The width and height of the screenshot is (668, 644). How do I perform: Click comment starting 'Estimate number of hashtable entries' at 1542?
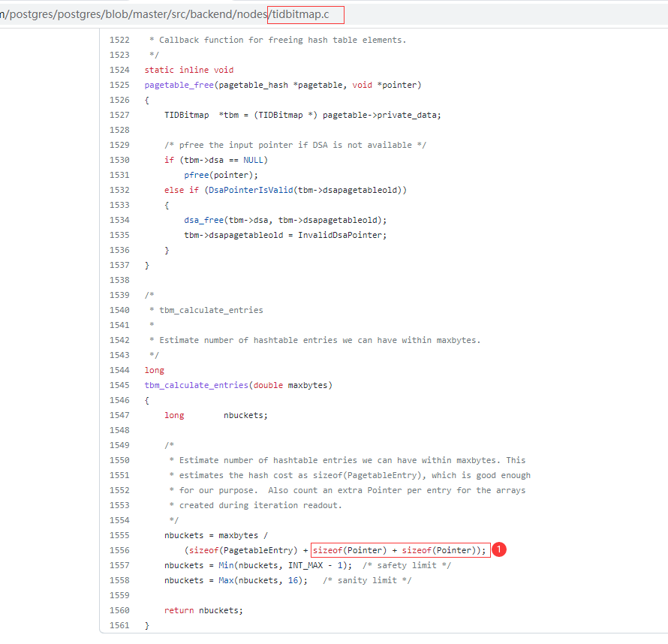[314, 340]
